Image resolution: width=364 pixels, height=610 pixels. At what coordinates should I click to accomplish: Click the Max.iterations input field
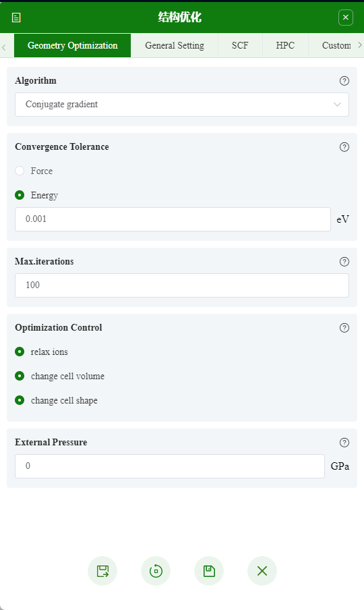182,285
